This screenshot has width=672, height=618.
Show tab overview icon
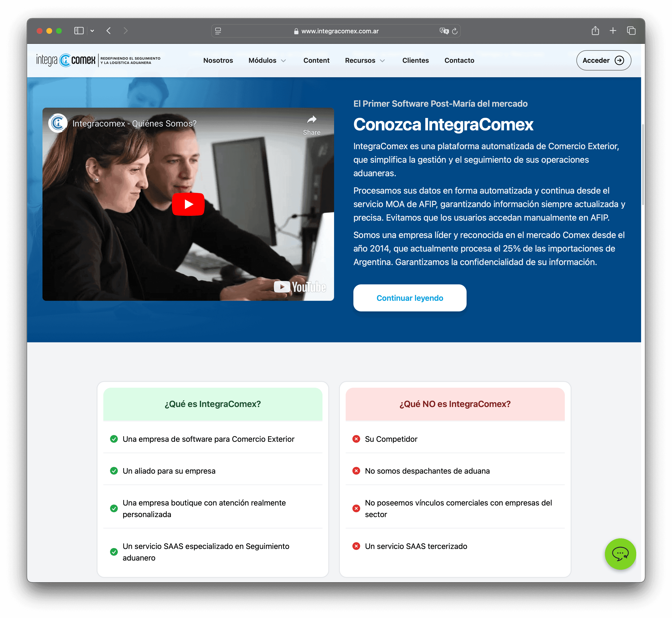[x=631, y=31]
